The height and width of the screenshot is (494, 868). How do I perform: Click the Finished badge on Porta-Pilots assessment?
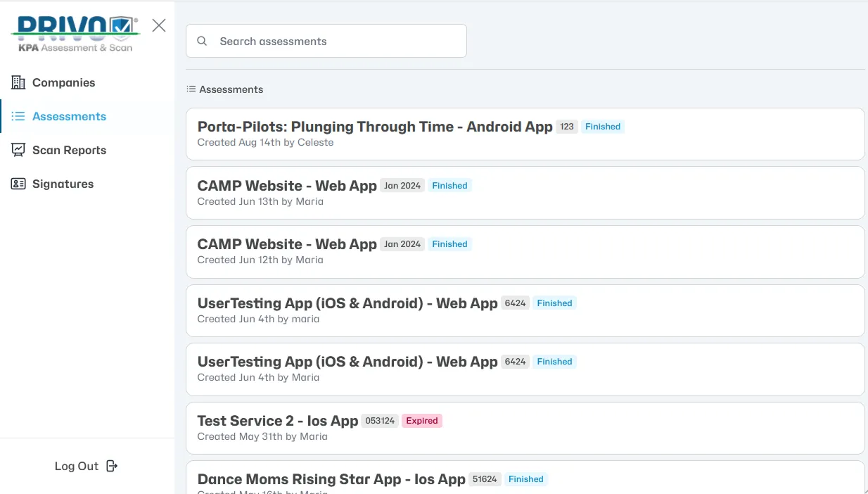point(603,127)
